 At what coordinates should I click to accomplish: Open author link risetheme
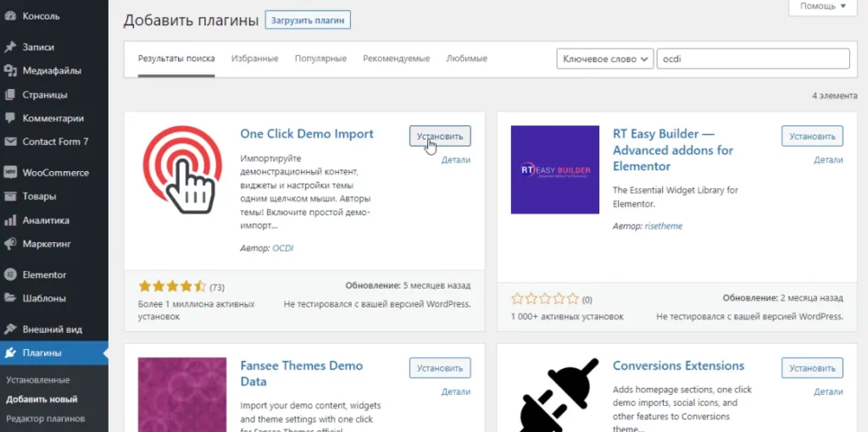pyautogui.click(x=664, y=226)
